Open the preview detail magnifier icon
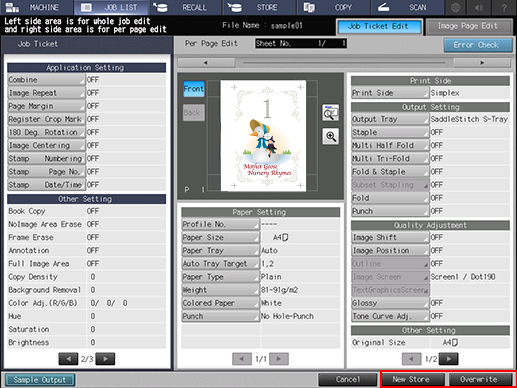 330,113
